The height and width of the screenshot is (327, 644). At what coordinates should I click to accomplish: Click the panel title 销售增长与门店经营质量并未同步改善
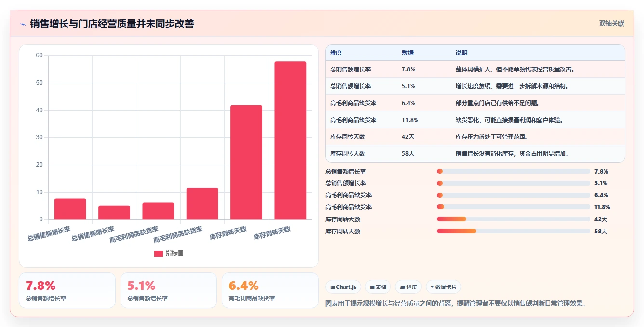112,24
